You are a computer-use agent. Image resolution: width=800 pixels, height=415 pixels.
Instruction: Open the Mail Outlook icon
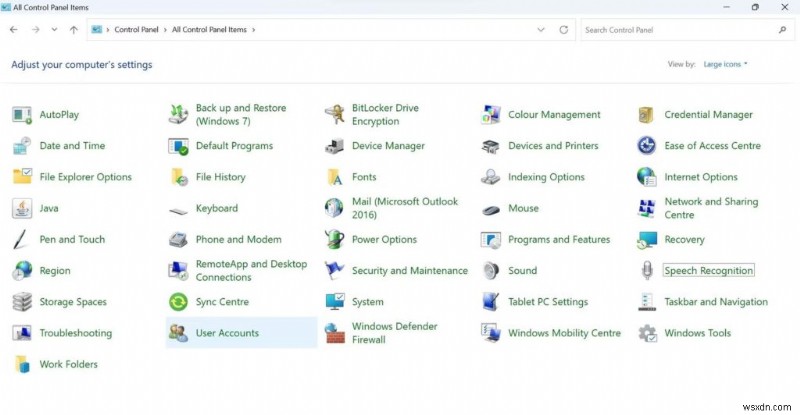pos(334,208)
